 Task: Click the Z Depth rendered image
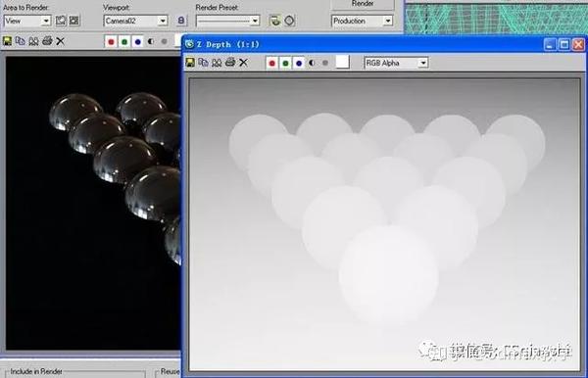[384, 224]
